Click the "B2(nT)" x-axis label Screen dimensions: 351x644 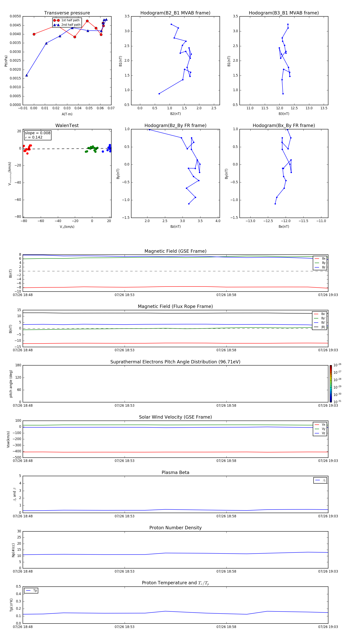coord(175,114)
